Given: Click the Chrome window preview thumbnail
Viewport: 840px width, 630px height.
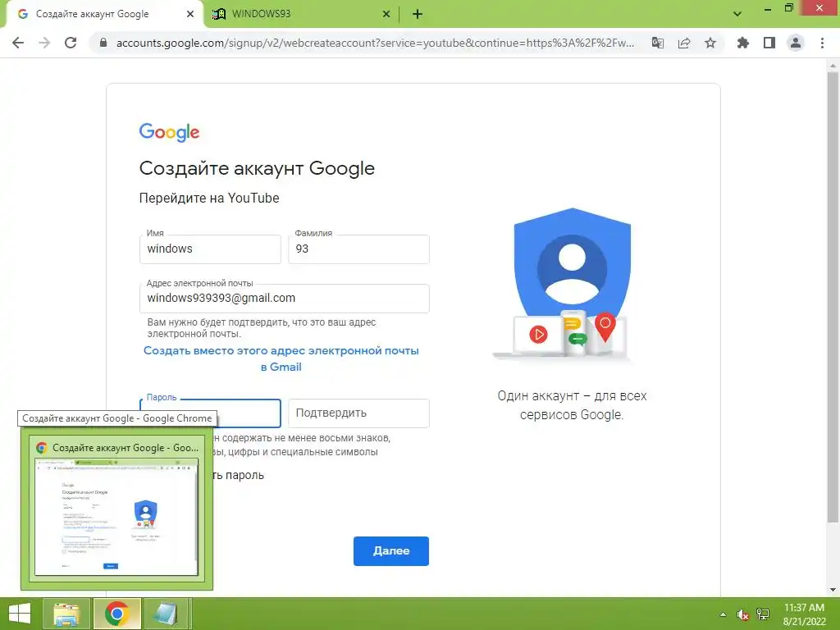Looking at the screenshot, I should (x=116, y=517).
